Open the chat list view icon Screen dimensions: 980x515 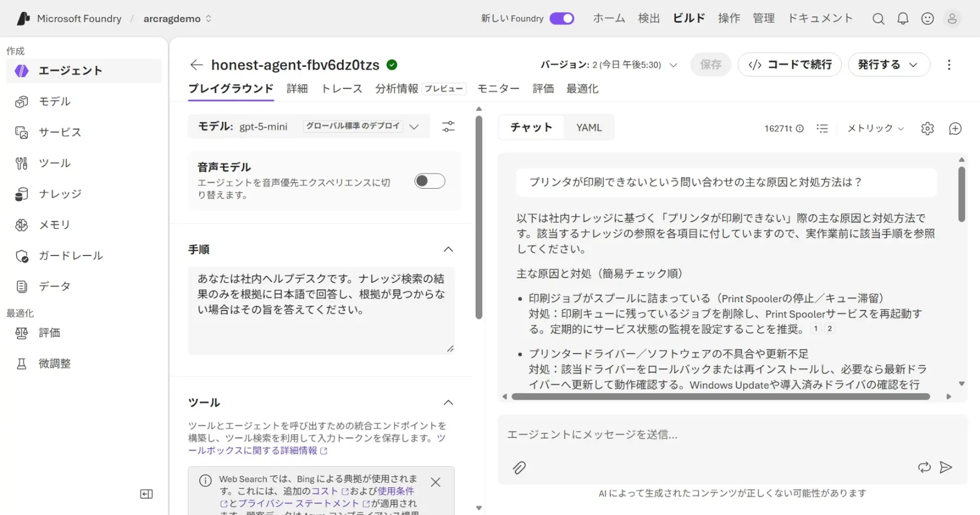[822, 129]
